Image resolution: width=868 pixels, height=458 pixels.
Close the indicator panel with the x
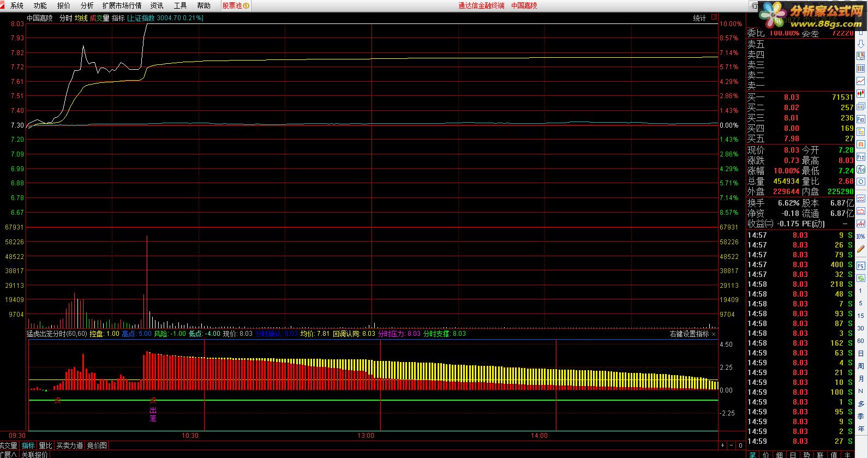coord(714,334)
